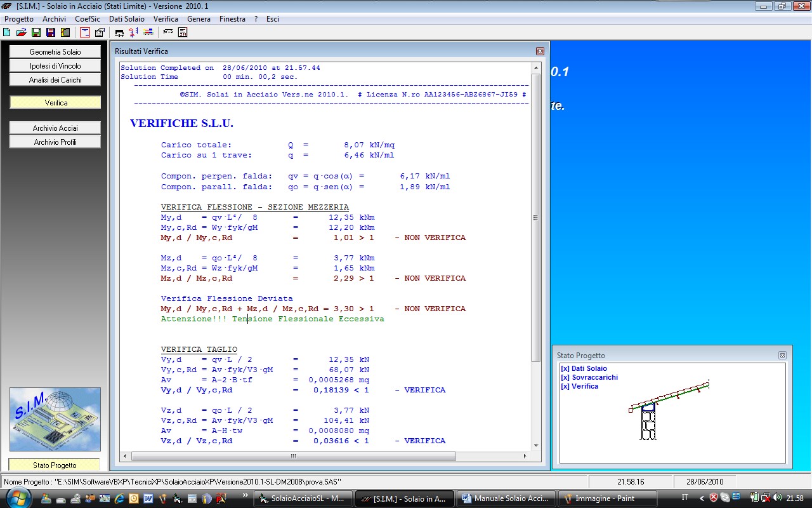This screenshot has height=508, width=812.
Task: Click the horizontal scrollbar thumb in Risultati Verifica
Action: [293, 456]
